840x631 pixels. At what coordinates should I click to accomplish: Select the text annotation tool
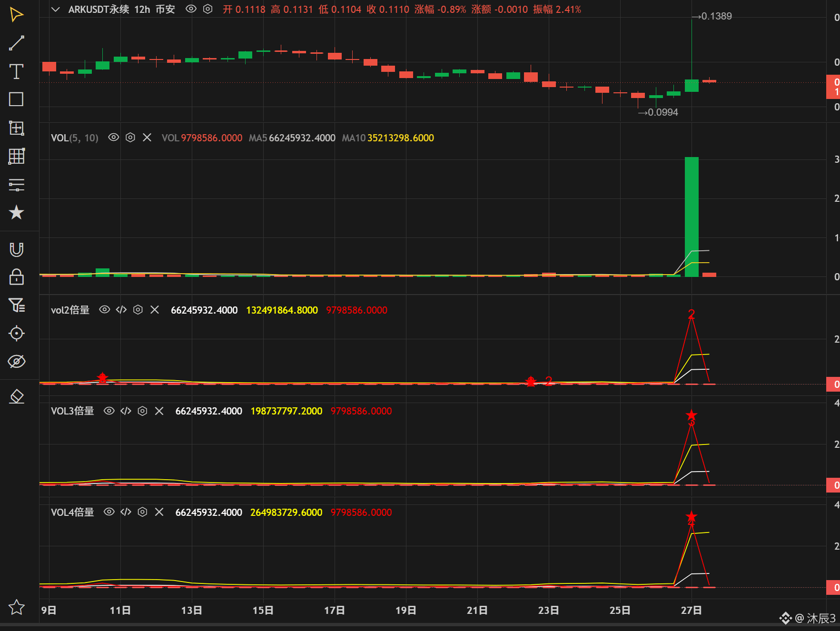click(x=16, y=71)
